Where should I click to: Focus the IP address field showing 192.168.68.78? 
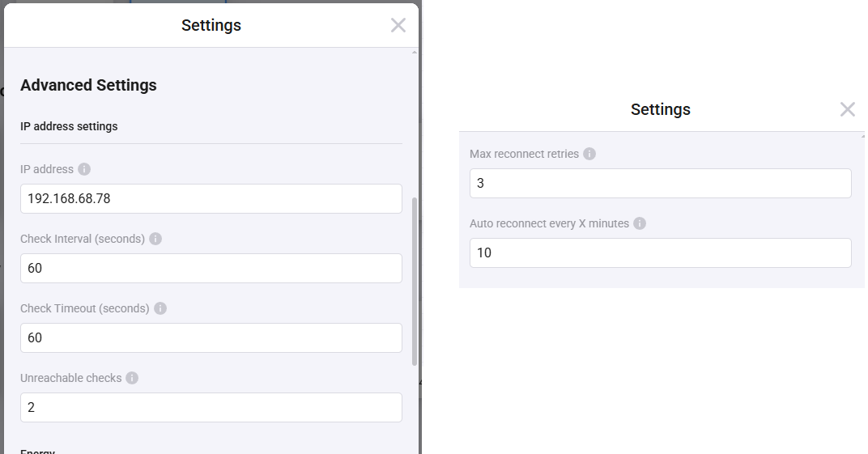coord(211,199)
